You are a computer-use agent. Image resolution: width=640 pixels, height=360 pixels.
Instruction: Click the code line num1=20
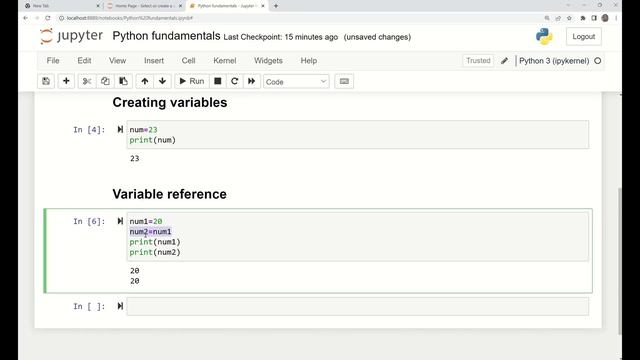pos(146,221)
